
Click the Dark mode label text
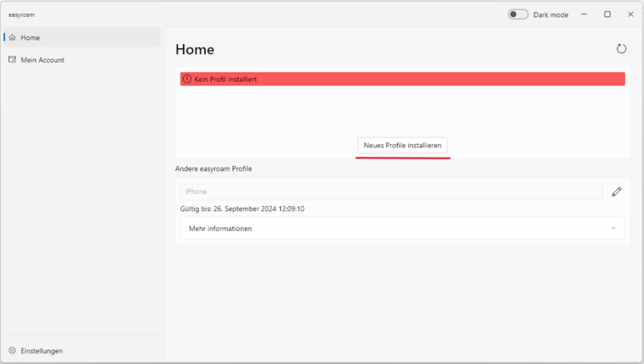tap(551, 14)
